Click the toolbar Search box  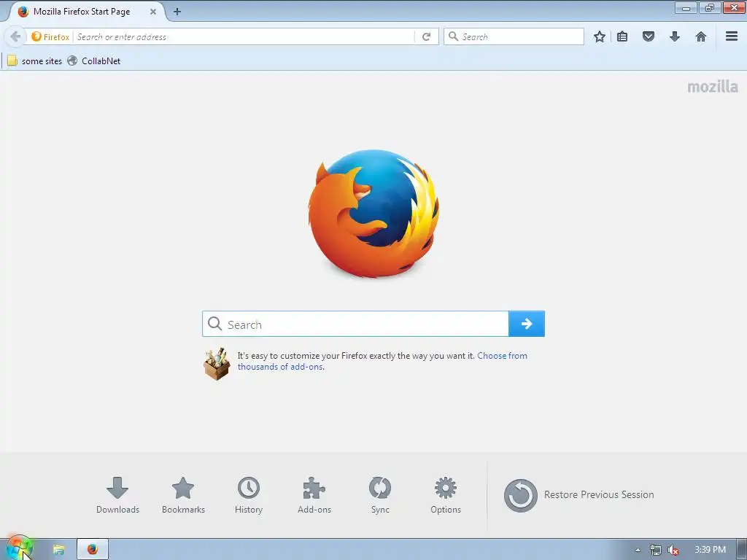click(x=514, y=36)
